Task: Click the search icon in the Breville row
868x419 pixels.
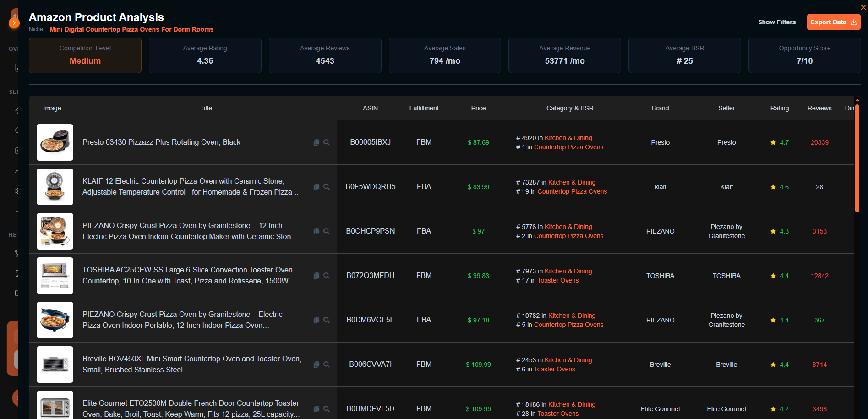Action: pos(327,365)
